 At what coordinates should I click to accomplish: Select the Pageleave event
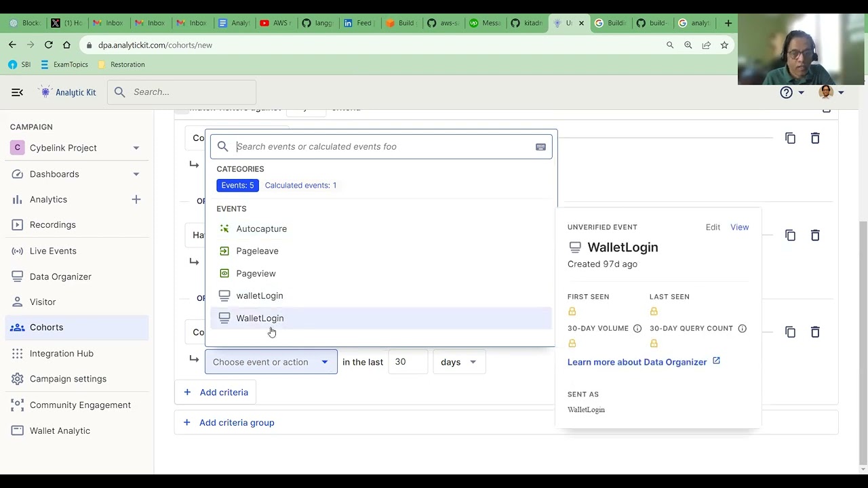(381, 251)
